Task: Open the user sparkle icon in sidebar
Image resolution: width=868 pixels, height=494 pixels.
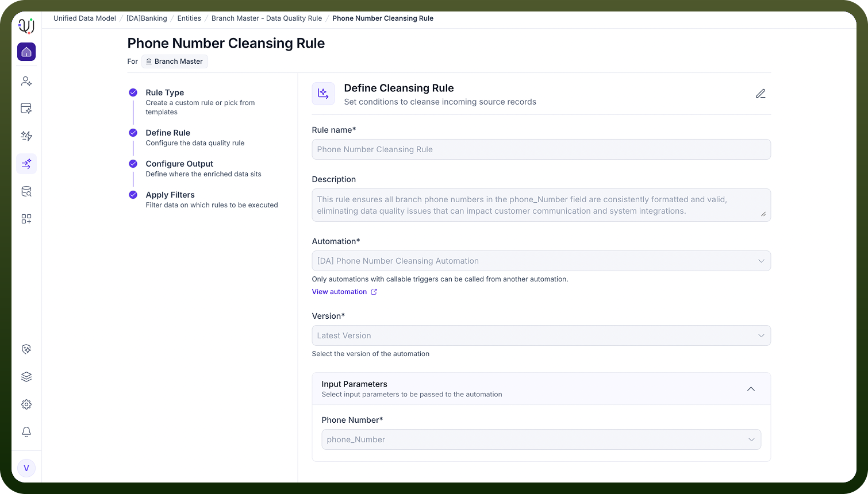Action: point(26,81)
